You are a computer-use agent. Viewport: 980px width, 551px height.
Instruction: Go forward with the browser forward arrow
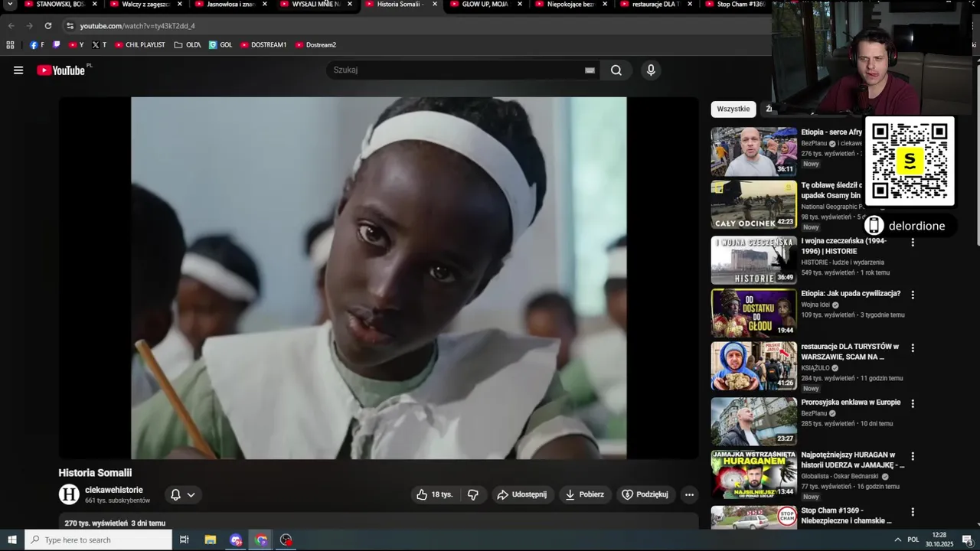[29, 25]
